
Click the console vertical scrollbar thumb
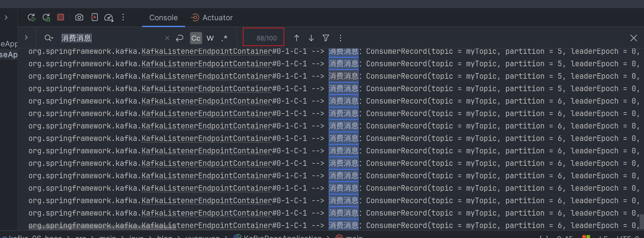coord(642,221)
